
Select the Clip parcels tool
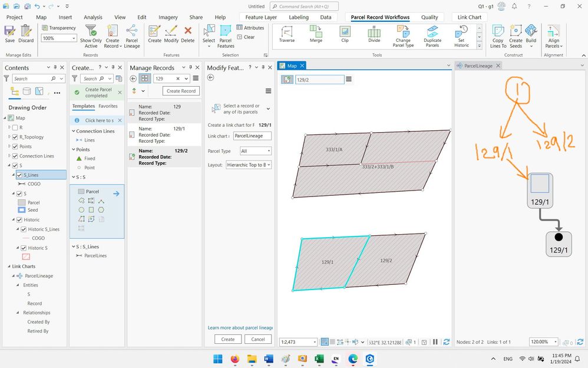click(345, 34)
